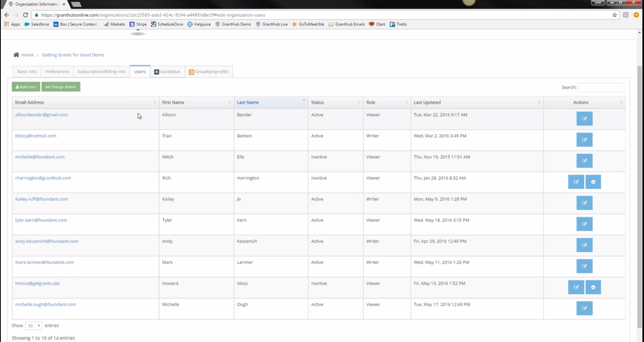Edit user Traci Benton

(x=584, y=140)
